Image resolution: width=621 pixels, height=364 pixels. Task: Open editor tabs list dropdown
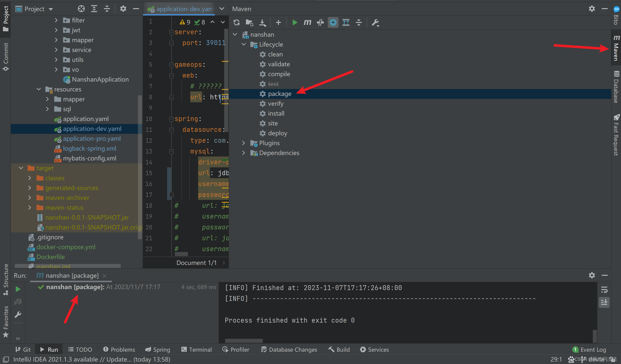[222, 9]
